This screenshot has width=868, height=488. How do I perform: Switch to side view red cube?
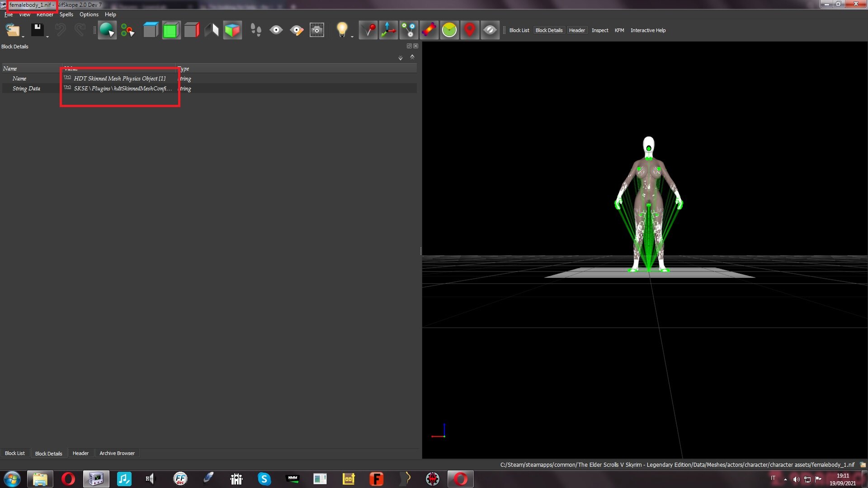click(x=191, y=30)
